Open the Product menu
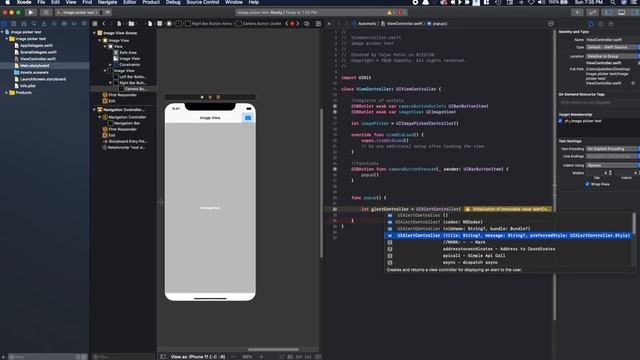The image size is (640, 360). click(x=151, y=2)
